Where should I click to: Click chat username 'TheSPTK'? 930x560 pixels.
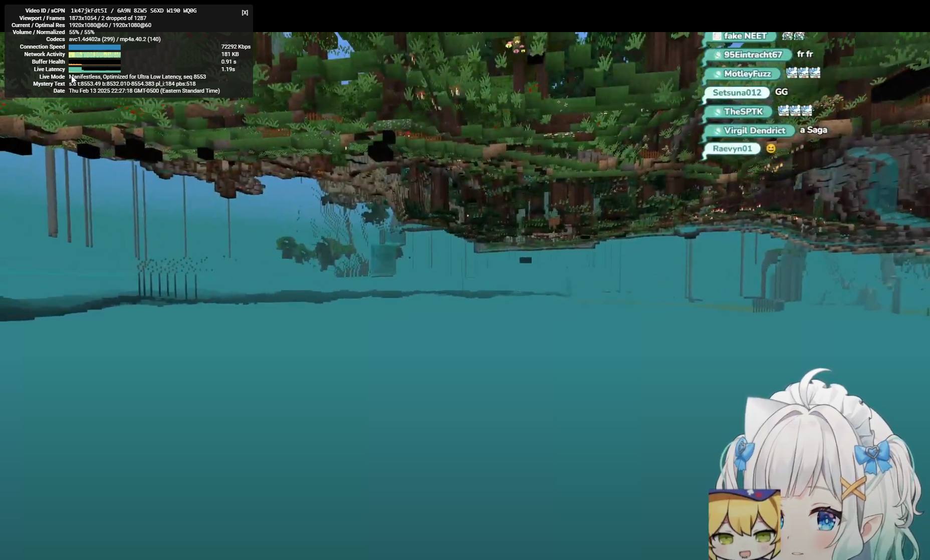point(744,112)
